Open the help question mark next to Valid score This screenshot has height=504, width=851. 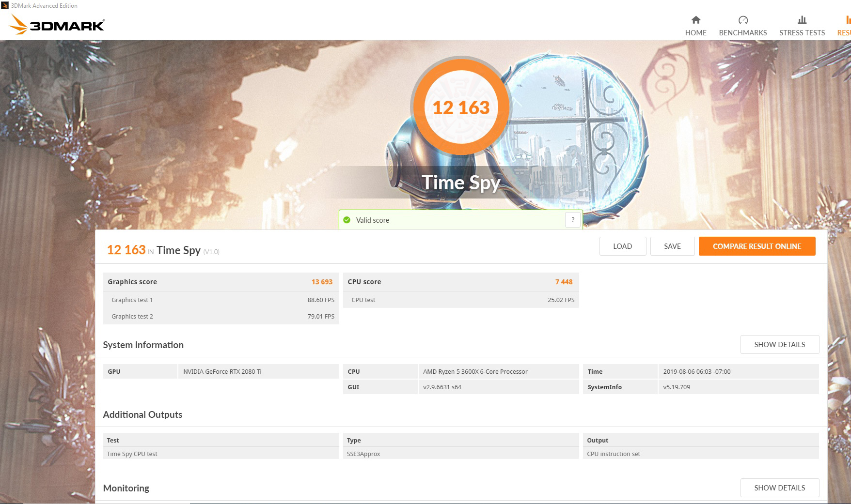572,219
